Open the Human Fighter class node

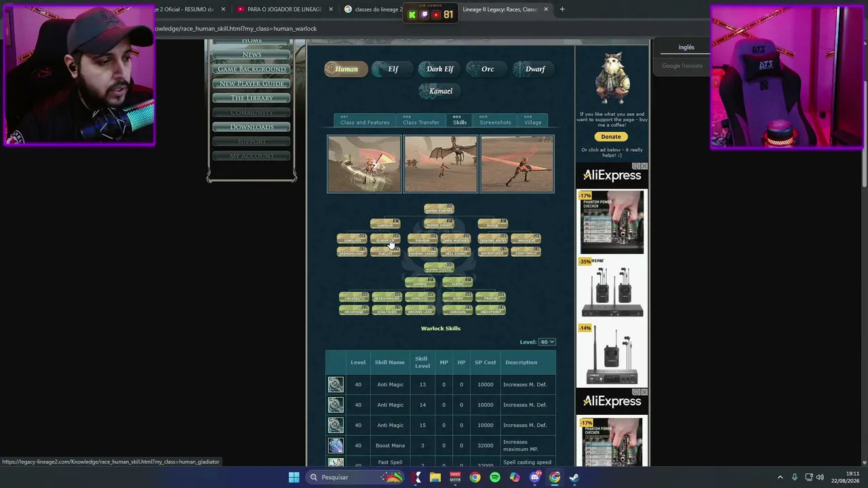point(439,209)
